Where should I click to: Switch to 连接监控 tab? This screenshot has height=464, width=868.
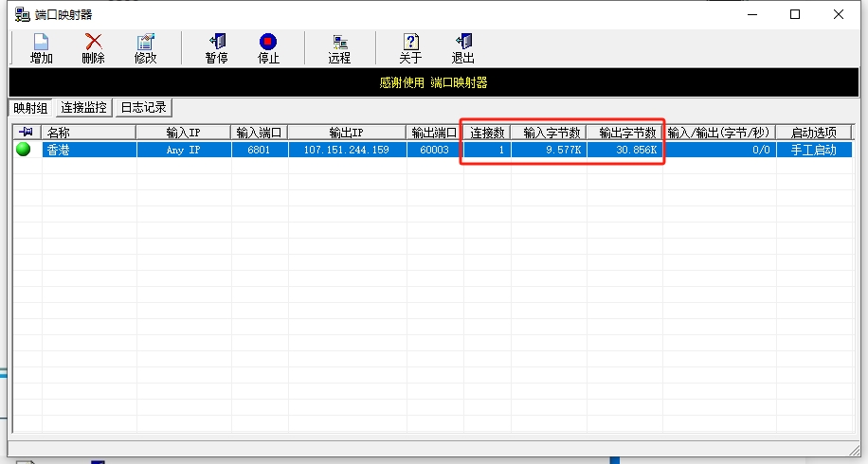84,108
